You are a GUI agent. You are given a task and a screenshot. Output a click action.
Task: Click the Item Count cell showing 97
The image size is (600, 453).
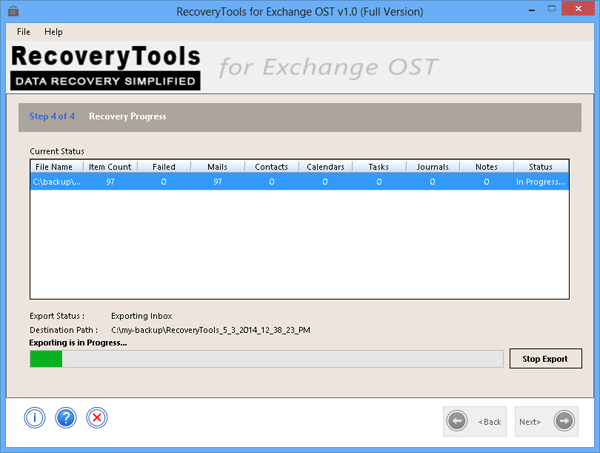click(x=110, y=182)
